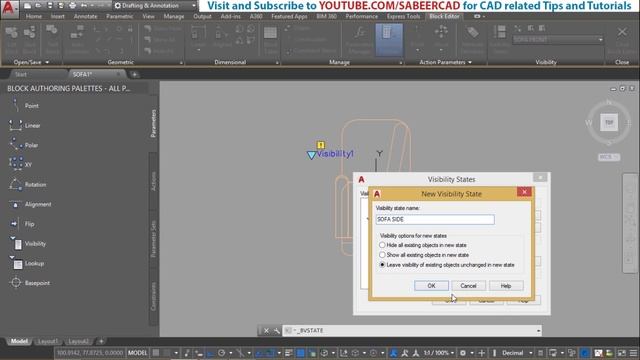Select the Visibility parameter tool
The width and height of the screenshot is (640, 360).
click(28, 244)
